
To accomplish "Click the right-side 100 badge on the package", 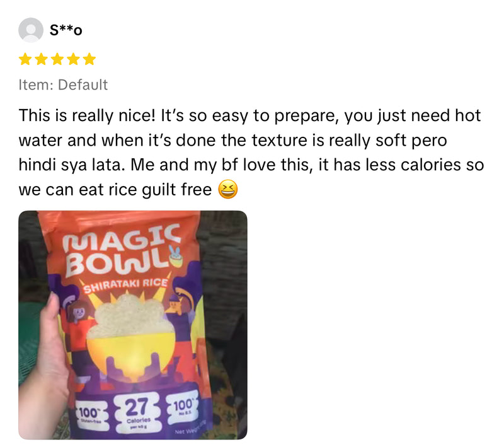I will point(183,407).
